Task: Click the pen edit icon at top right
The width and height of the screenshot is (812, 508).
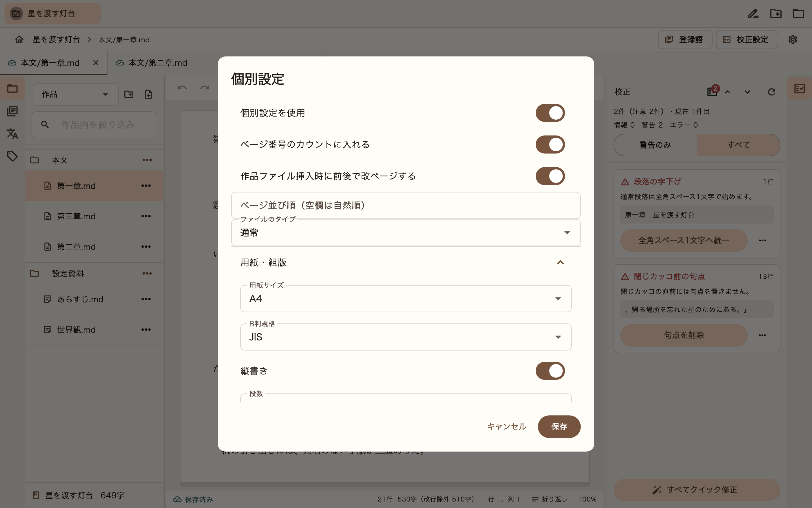Action: (x=753, y=14)
